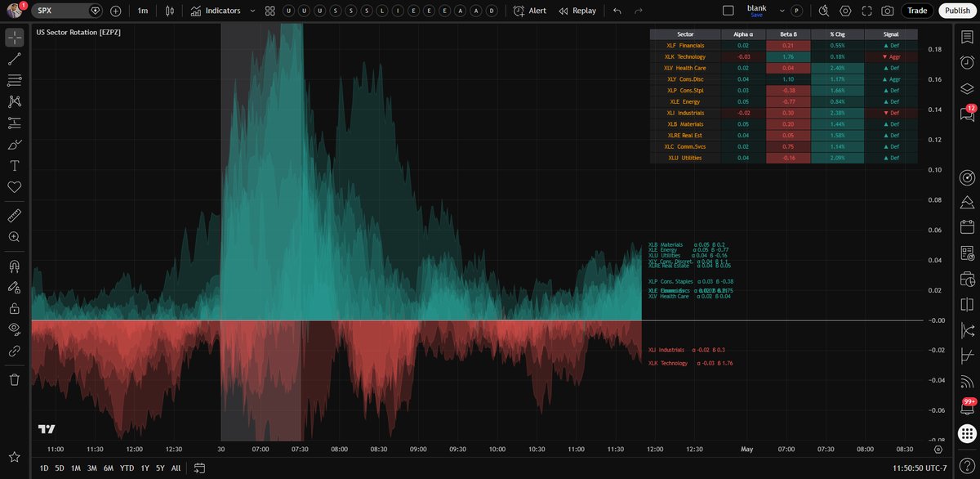
Task: Expand the Indicators favorites chevron
Action: click(x=252, y=11)
